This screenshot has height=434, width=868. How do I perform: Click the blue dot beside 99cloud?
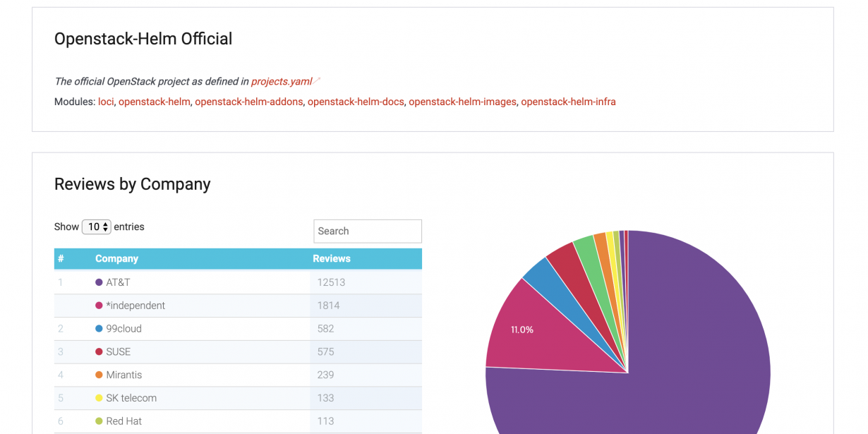tap(99, 328)
